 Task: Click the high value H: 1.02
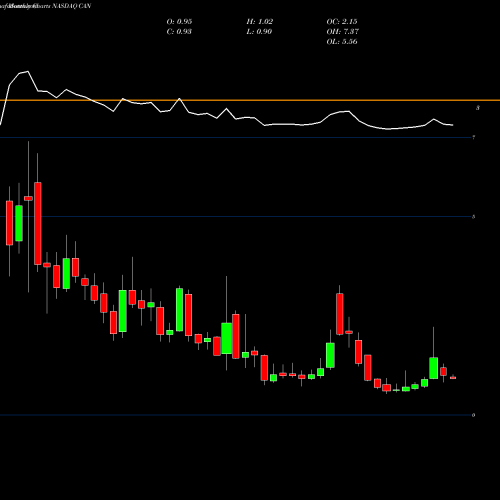pyautogui.click(x=260, y=22)
